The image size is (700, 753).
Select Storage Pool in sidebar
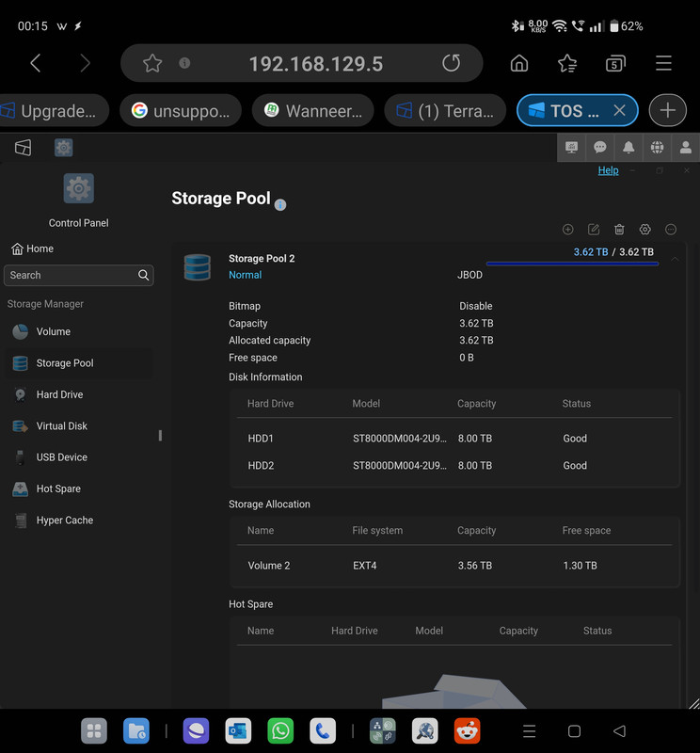point(79,363)
